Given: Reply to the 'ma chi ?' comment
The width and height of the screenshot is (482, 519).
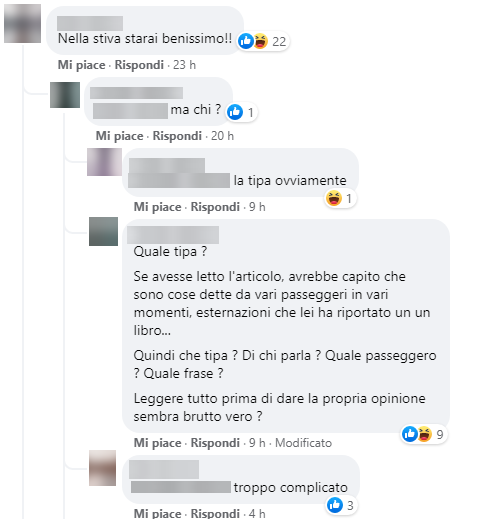Looking at the screenshot, I should 177,136.
